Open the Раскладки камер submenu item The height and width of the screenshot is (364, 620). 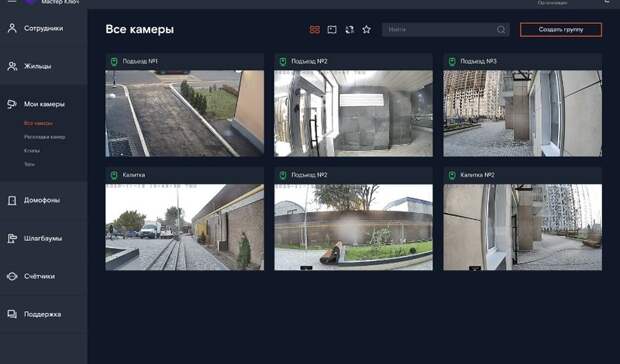[45, 137]
